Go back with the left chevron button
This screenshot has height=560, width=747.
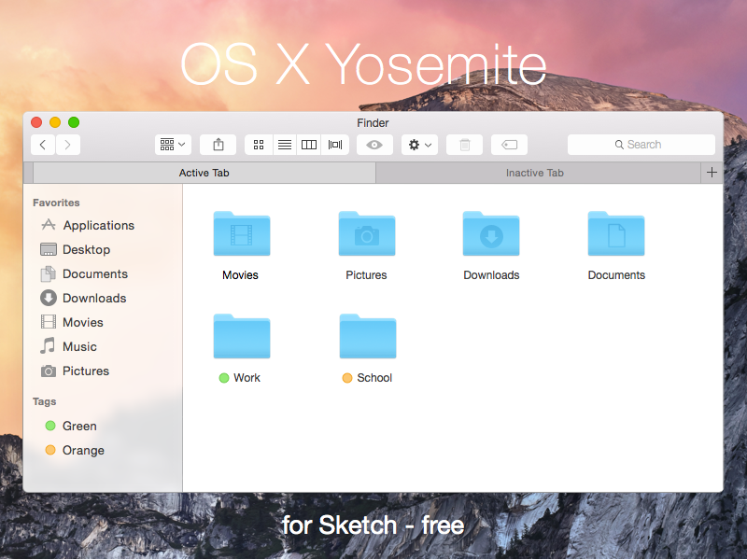point(43,145)
